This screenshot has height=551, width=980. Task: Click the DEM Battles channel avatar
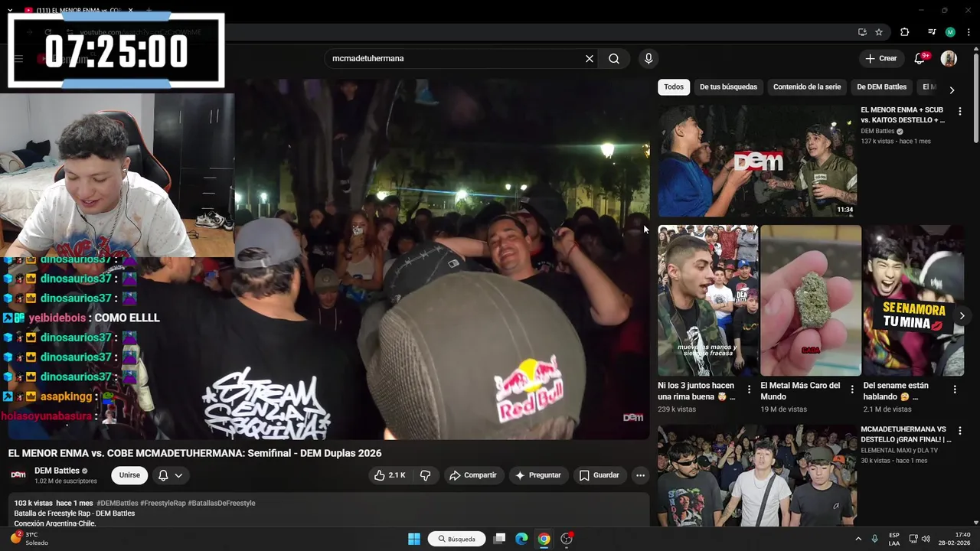point(18,475)
